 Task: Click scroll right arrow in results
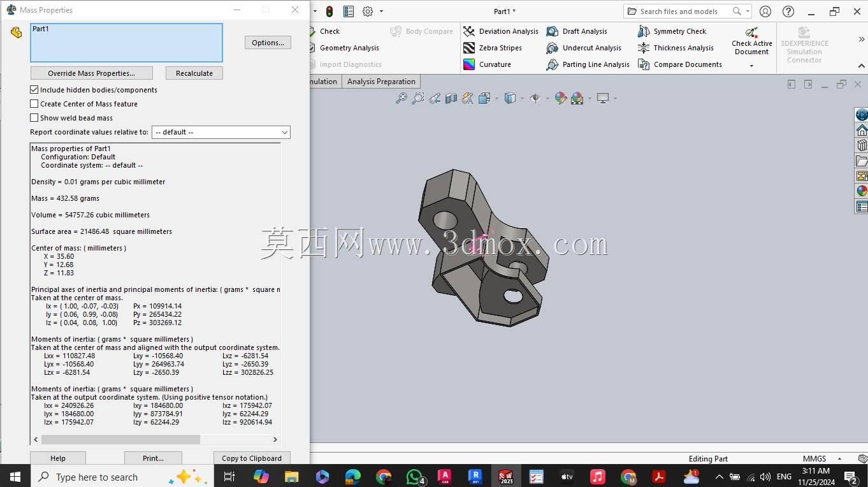(x=275, y=439)
